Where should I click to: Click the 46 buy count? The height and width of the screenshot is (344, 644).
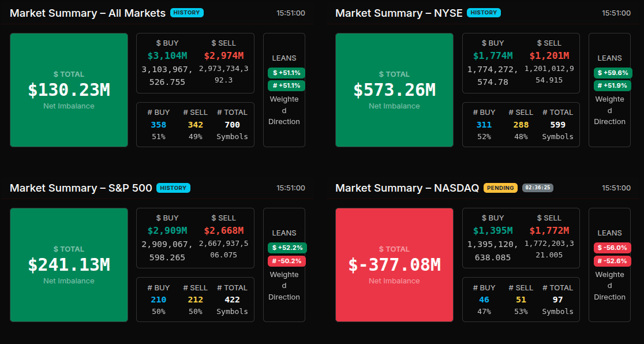(484, 300)
